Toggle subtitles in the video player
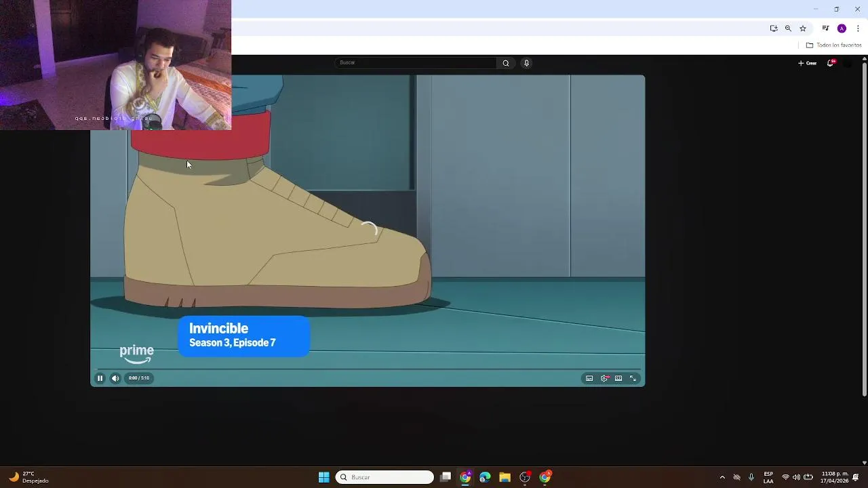This screenshot has height=488, width=868. 589,378
